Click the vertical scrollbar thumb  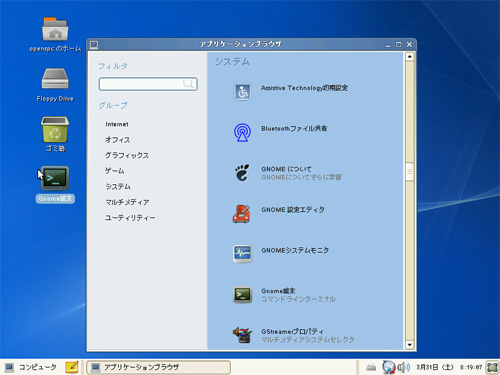[x=410, y=172]
